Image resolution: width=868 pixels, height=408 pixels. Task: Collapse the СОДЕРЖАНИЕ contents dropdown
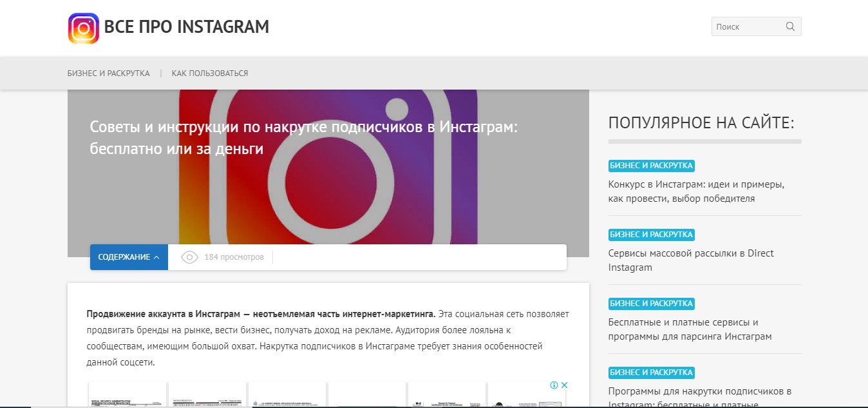click(129, 257)
